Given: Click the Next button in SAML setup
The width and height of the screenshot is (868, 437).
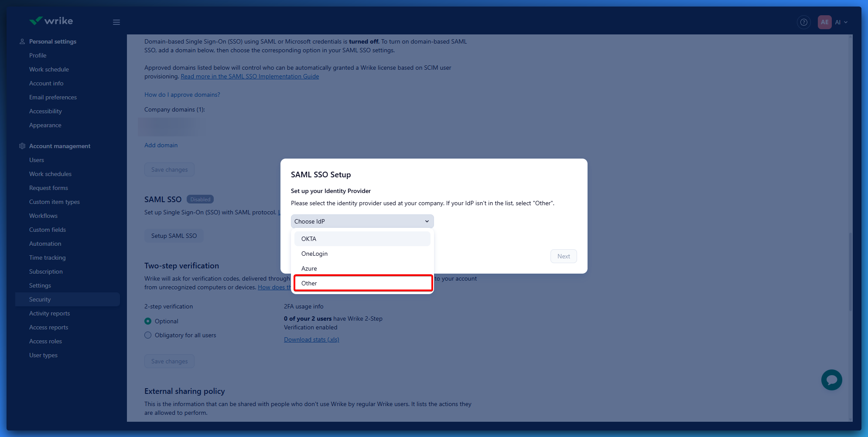Looking at the screenshot, I should pyautogui.click(x=564, y=256).
